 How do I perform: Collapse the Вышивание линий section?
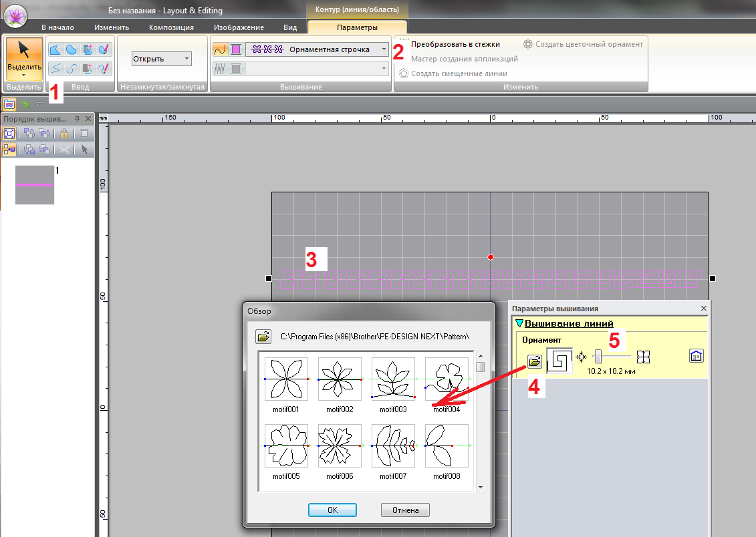[x=519, y=324]
